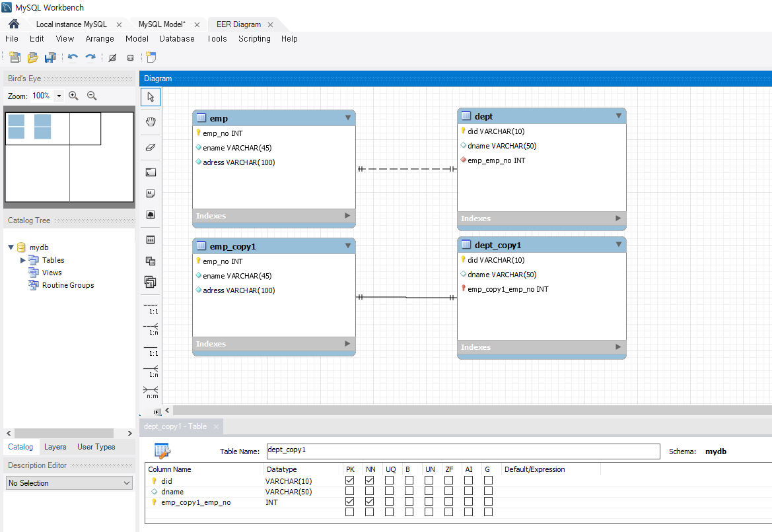Uncheck PK for emp_copy1_emp_no column

pyautogui.click(x=349, y=502)
